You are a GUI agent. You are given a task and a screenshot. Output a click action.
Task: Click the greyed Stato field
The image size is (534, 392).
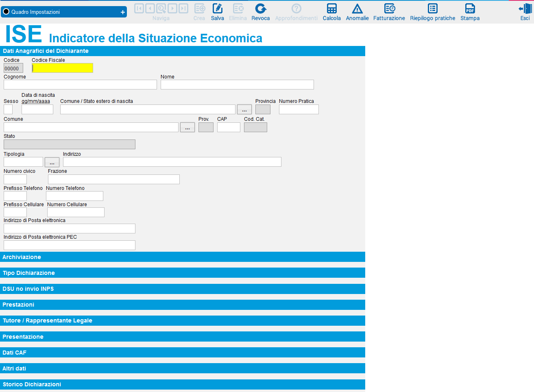(70, 144)
